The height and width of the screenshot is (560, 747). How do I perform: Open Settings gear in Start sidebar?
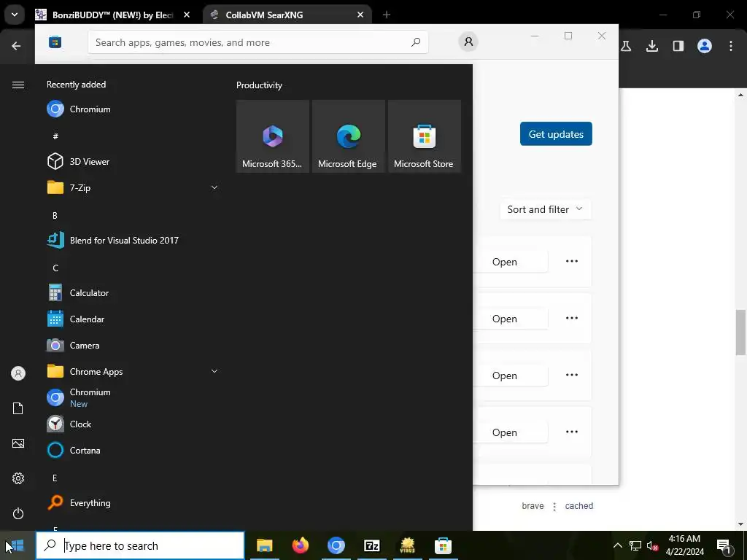[x=18, y=478]
